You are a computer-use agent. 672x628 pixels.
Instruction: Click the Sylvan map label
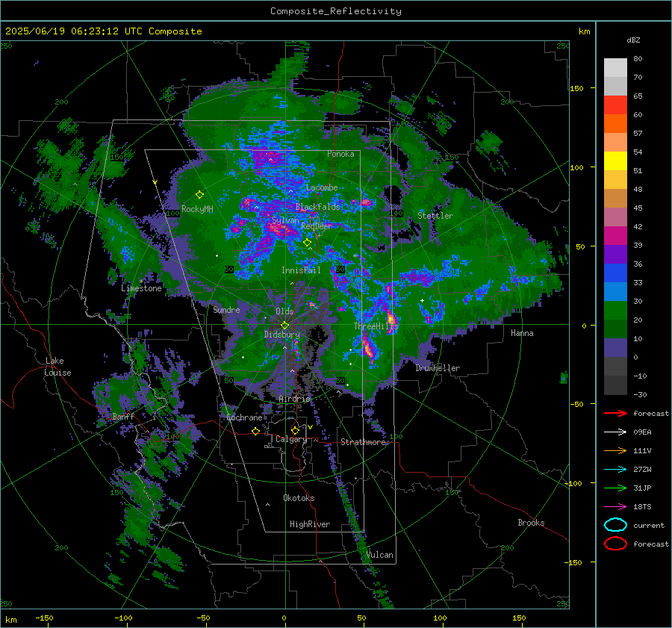[x=285, y=220]
